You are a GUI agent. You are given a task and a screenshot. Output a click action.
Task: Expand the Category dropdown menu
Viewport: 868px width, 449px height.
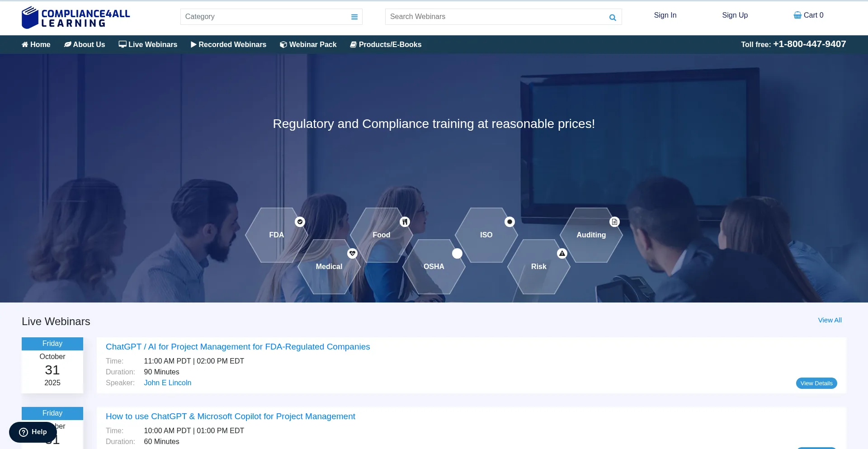point(354,17)
